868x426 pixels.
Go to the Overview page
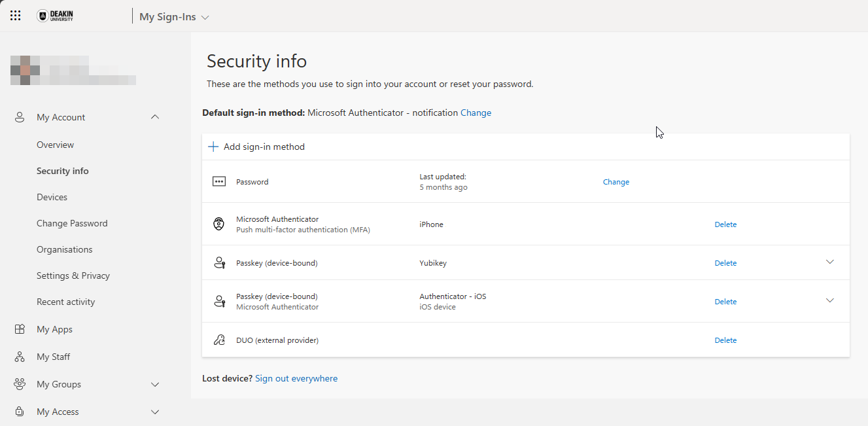(55, 145)
